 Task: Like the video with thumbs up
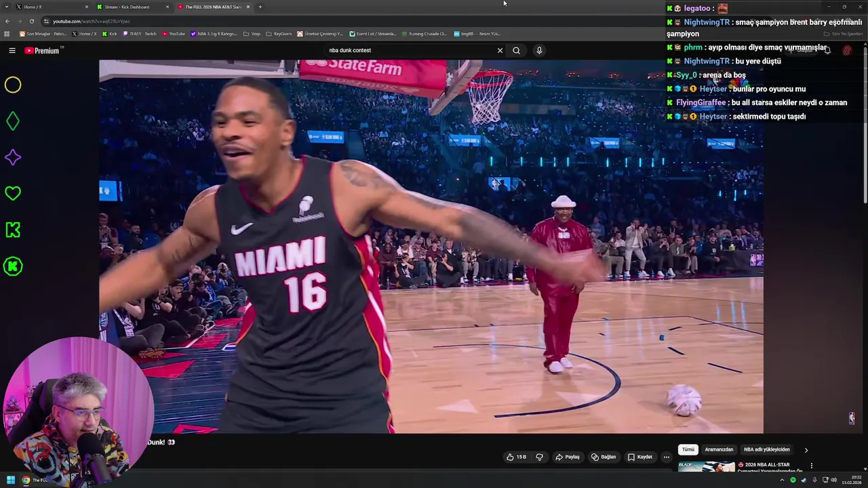click(515, 457)
